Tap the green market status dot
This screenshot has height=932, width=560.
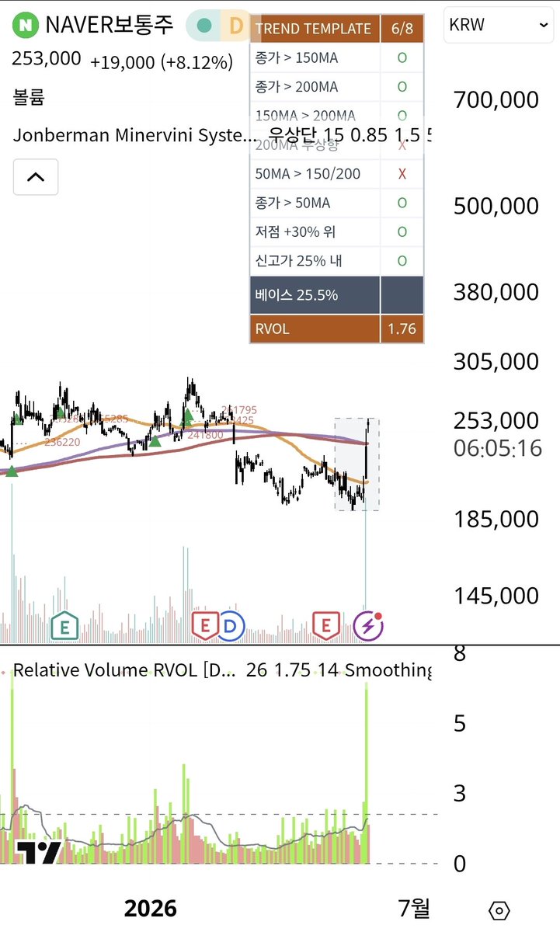204,26
